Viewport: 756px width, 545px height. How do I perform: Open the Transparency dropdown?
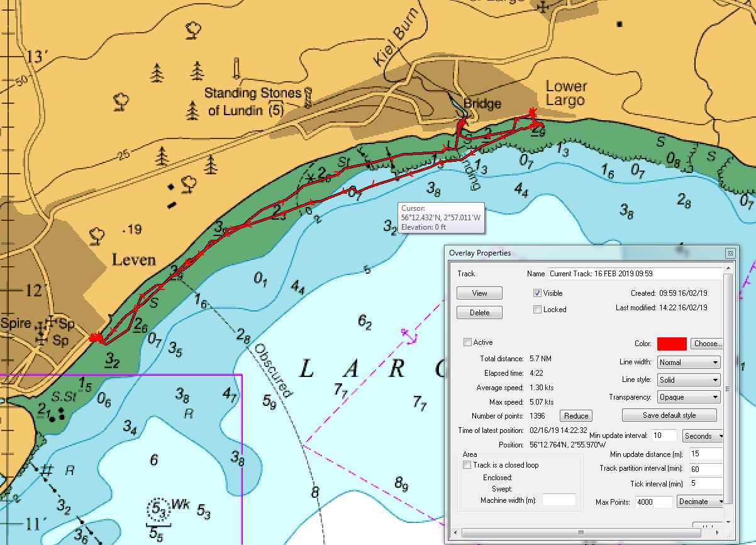click(x=688, y=396)
